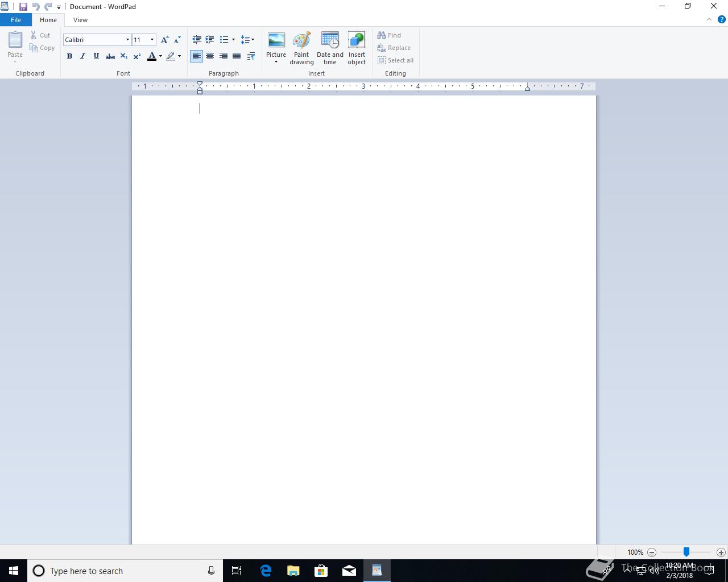
Task: Switch to the Home tab
Action: [48, 20]
